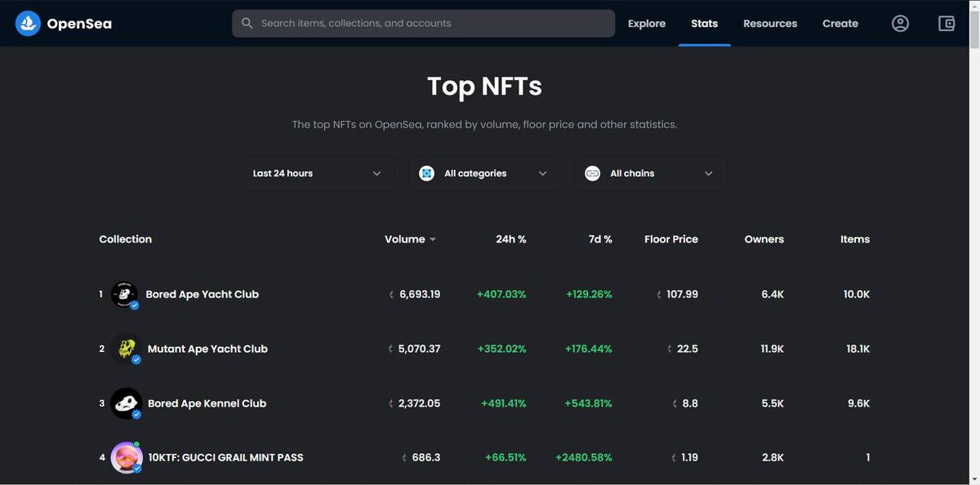Expand the All categories dropdown
This screenshot has width=980, height=485.
coord(485,173)
